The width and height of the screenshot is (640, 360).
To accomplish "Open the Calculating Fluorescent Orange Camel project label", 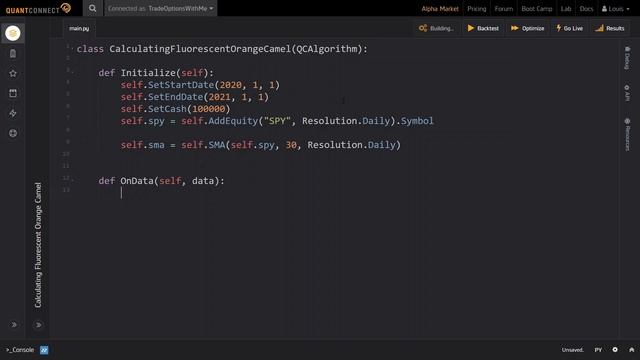I will coord(38,245).
